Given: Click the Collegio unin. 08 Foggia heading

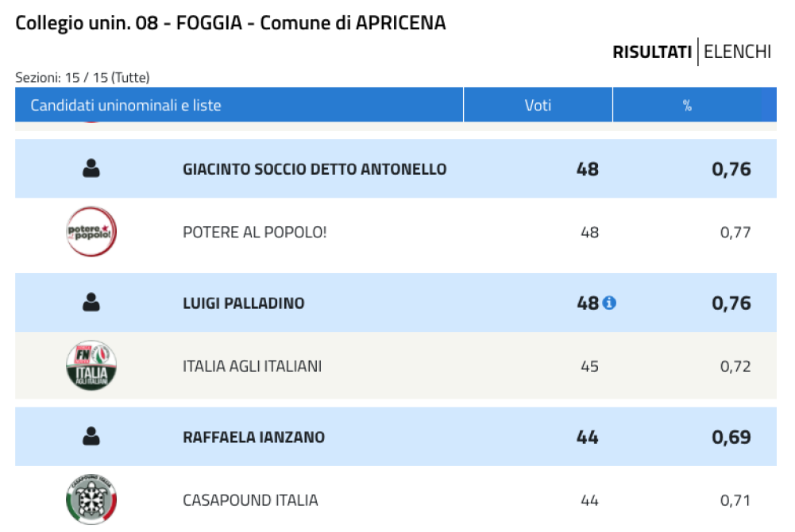Looking at the screenshot, I should coord(230,23).
